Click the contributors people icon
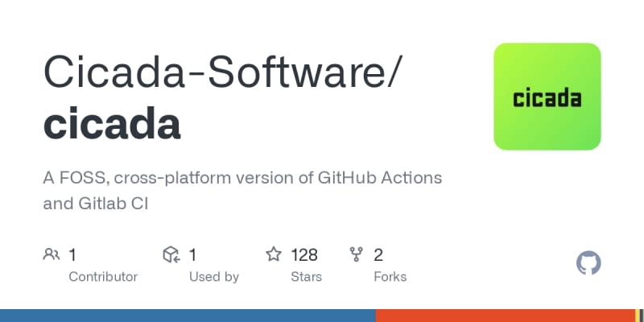 coord(51,255)
